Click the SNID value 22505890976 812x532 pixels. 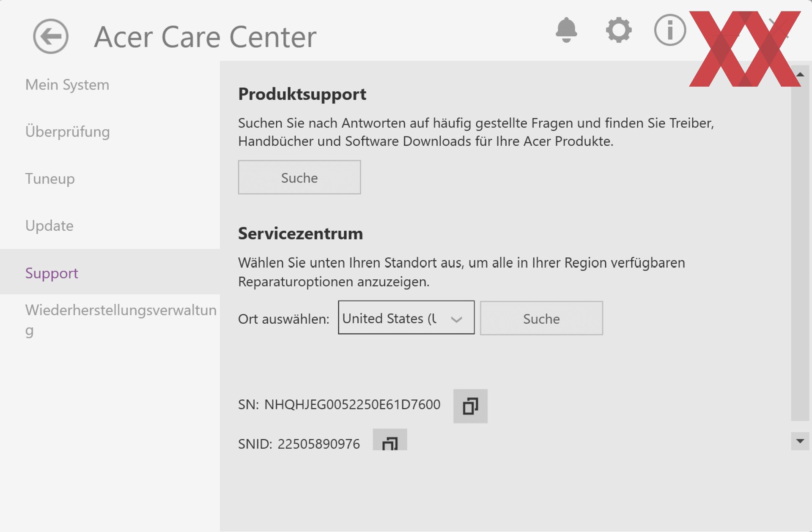[x=318, y=444]
